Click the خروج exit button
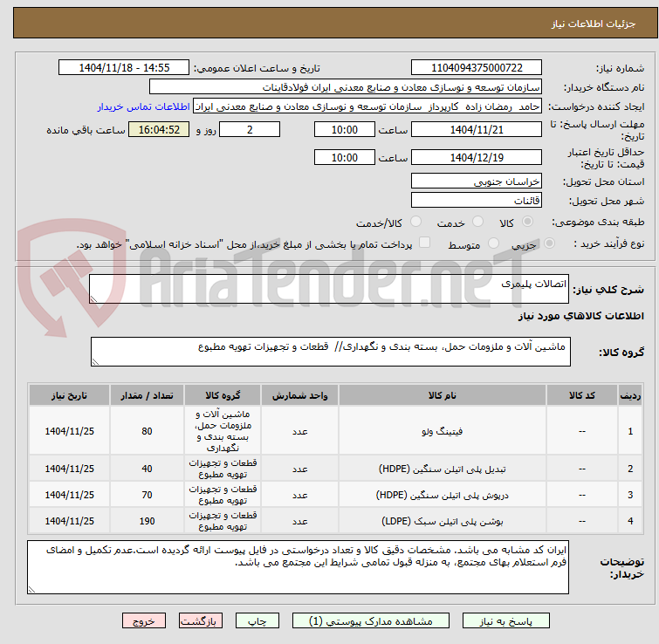 [144, 620]
